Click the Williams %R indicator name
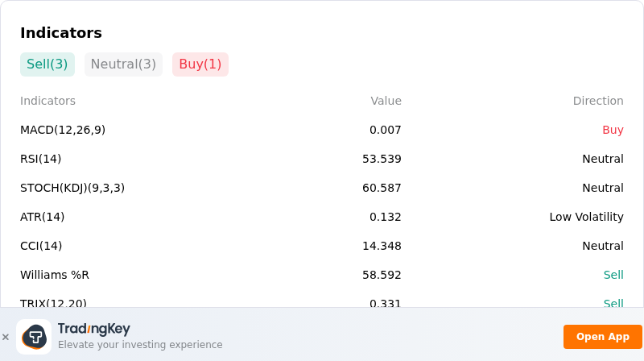 pyautogui.click(x=55, y=275)
